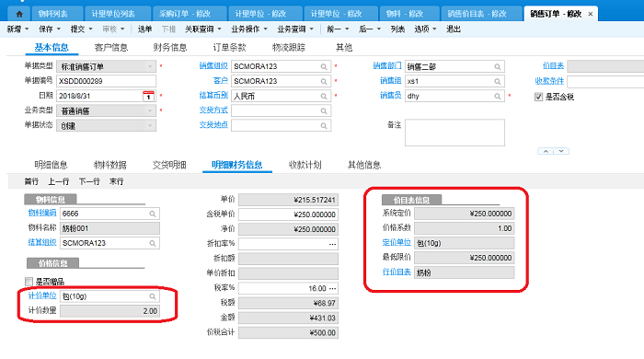The image size is (644, 359).
Task: Search 物料编码 lookup icon
Action: coord(153,214)
